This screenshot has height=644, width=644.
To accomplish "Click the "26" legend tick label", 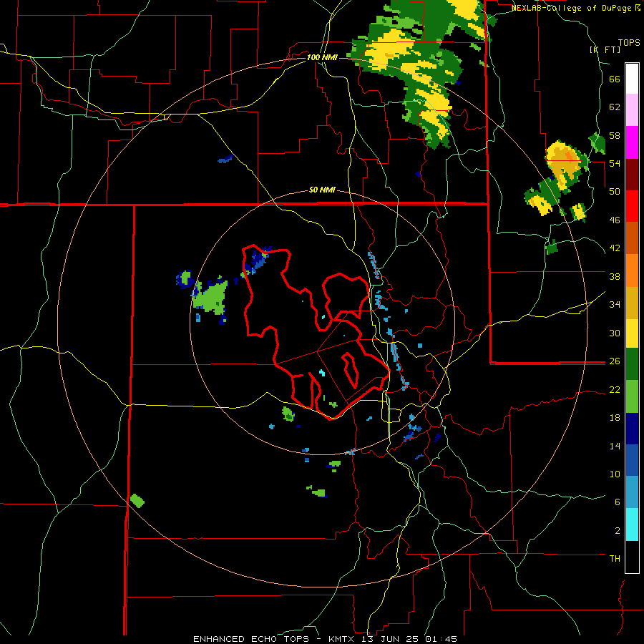I will point(615,361).
